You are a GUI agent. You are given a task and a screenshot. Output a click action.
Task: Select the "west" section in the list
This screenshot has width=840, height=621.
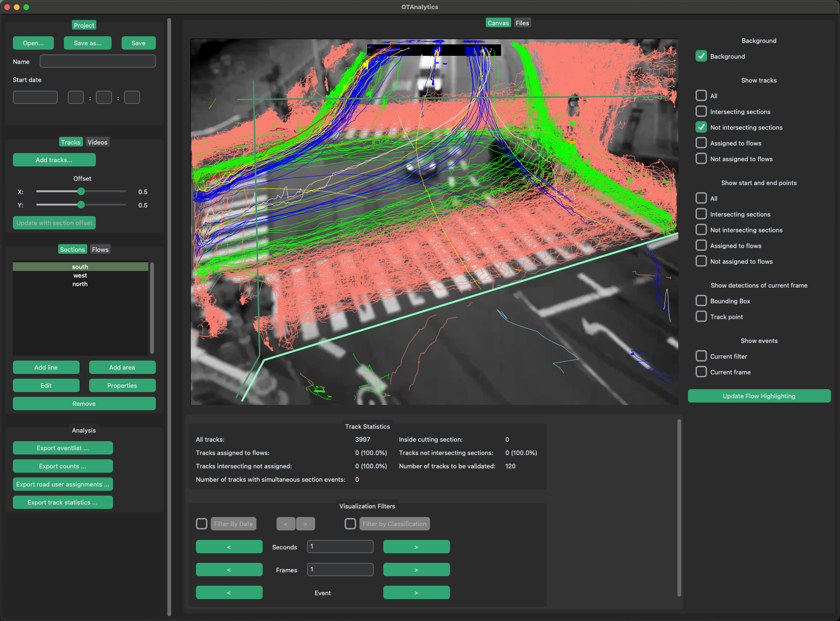coord(80,275)
